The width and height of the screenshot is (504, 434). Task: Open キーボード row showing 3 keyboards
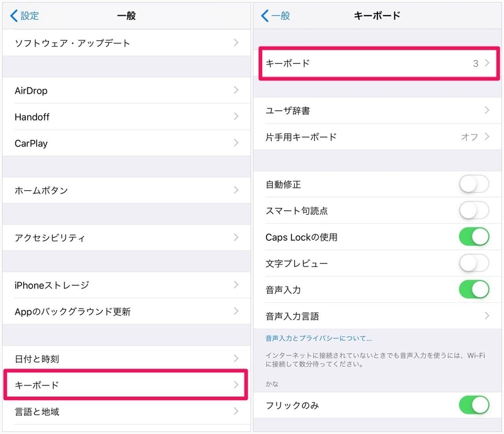pyautogui.click(x=379, y=64)
